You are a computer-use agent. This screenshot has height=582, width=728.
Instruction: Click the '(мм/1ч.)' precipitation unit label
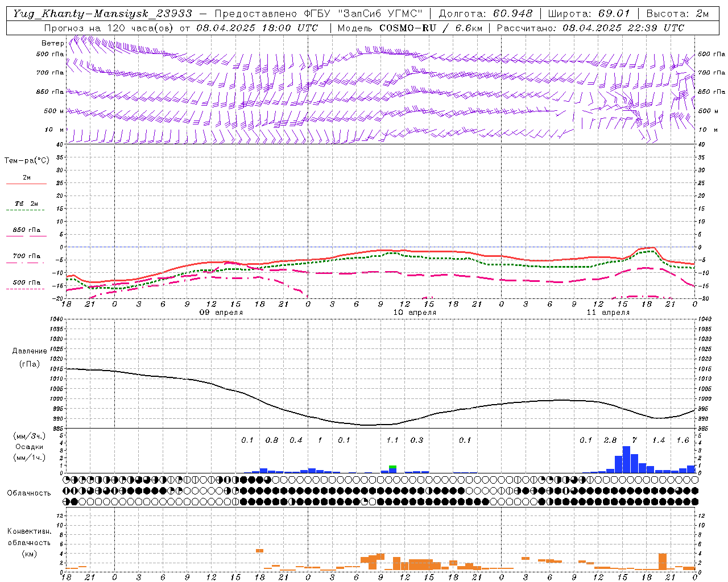[30, 458]
